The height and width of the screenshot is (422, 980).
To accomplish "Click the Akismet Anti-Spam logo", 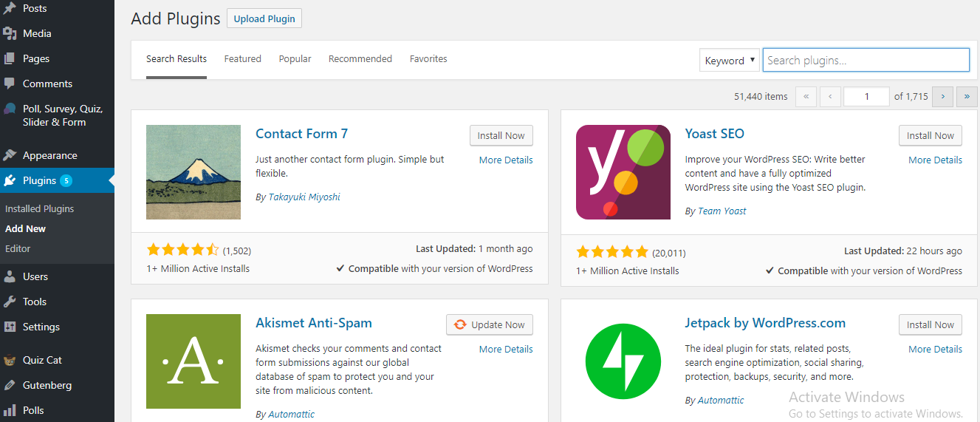I will point(193,361).
